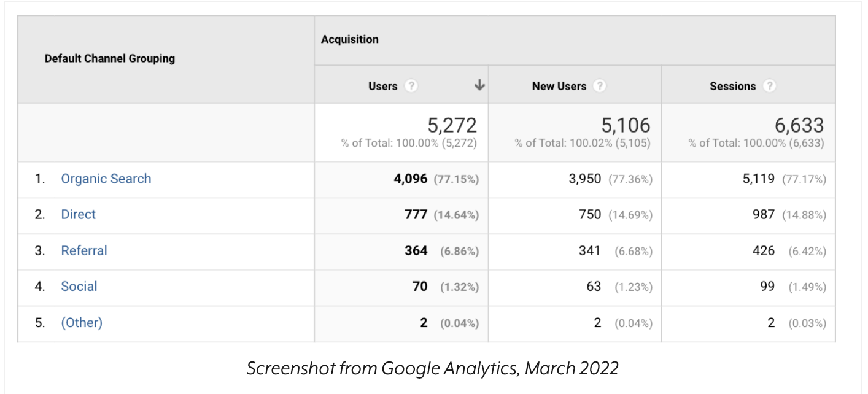Click the help icon beside New Users

[x=600, y=87]
